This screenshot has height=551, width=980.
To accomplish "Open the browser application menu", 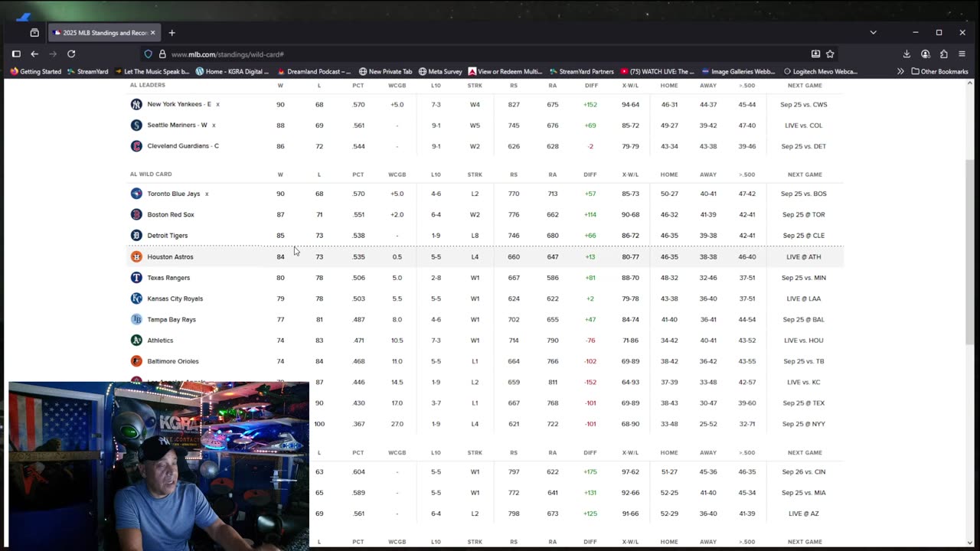I will point(962,54).
